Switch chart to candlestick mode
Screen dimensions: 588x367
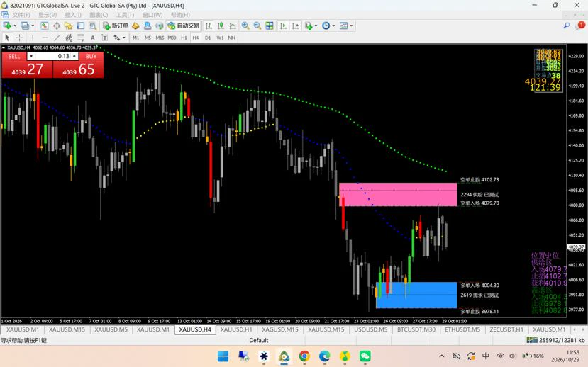point(221,26)
